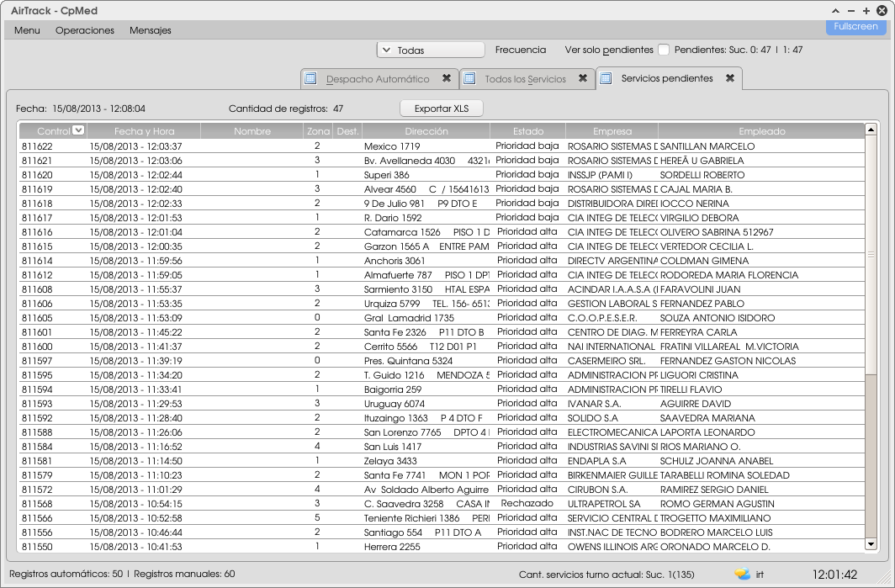
Task: Sort table by Fecha y Hora header
Action: pos(144,131)
